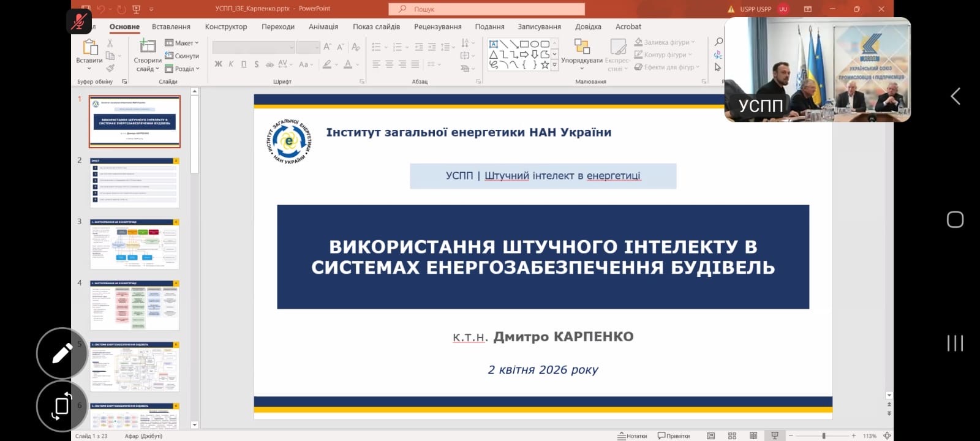Screen dimensions: 980x441
Task: Open the Вставлення (Insert) ribbon tab
Action: [x=171, y=27]
